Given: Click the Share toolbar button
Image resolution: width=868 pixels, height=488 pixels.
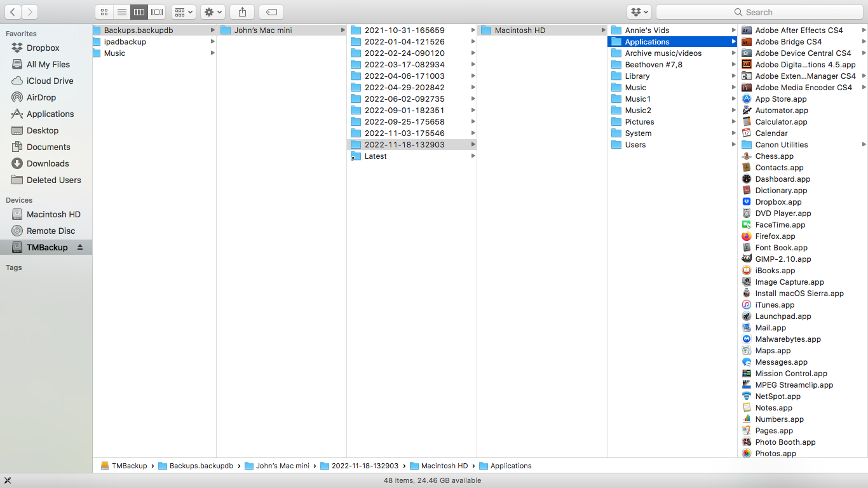Looking at the screenshot, I should 242,12.
